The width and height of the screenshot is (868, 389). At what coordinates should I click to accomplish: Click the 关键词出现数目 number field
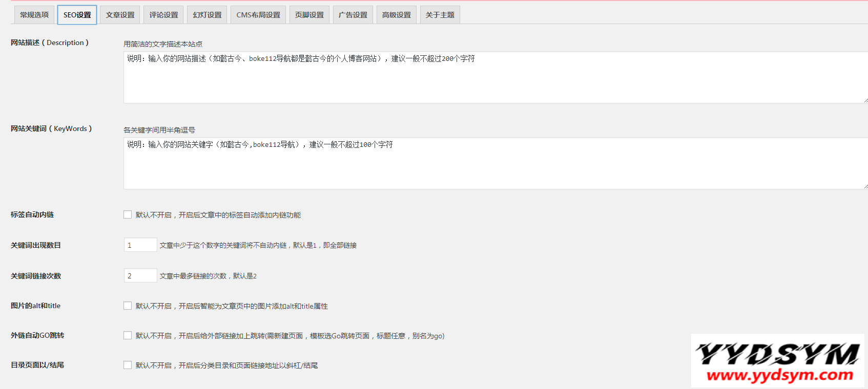click(140, 245)
